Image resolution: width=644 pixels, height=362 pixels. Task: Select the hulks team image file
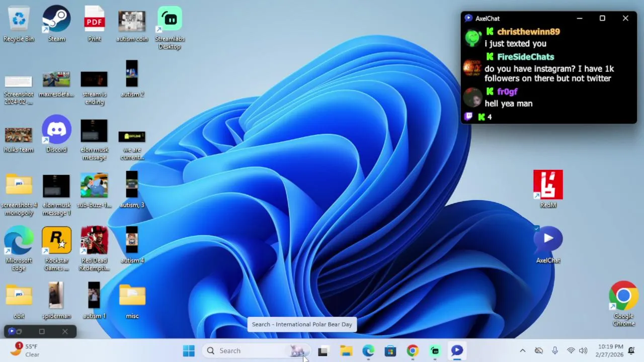coord(19,140)
